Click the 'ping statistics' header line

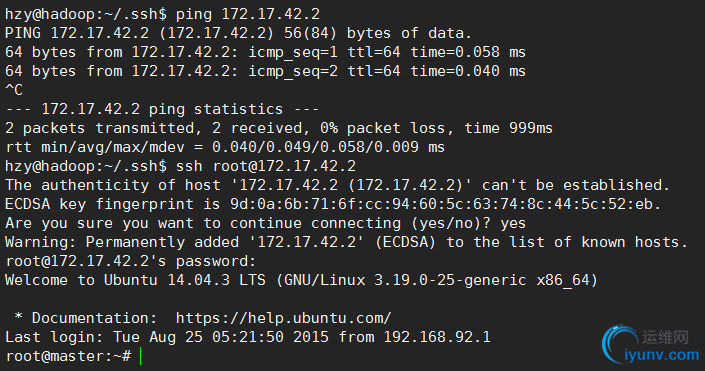point(162,109)
